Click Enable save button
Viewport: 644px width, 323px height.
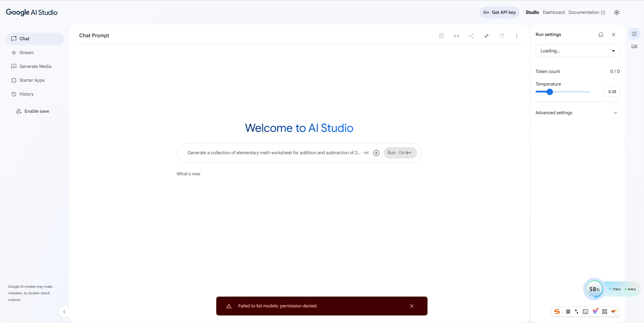coord(33,111)
